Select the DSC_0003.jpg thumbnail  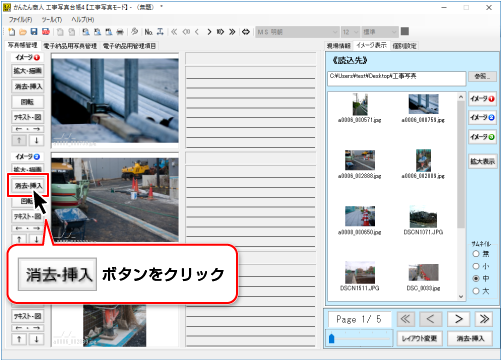423,277
